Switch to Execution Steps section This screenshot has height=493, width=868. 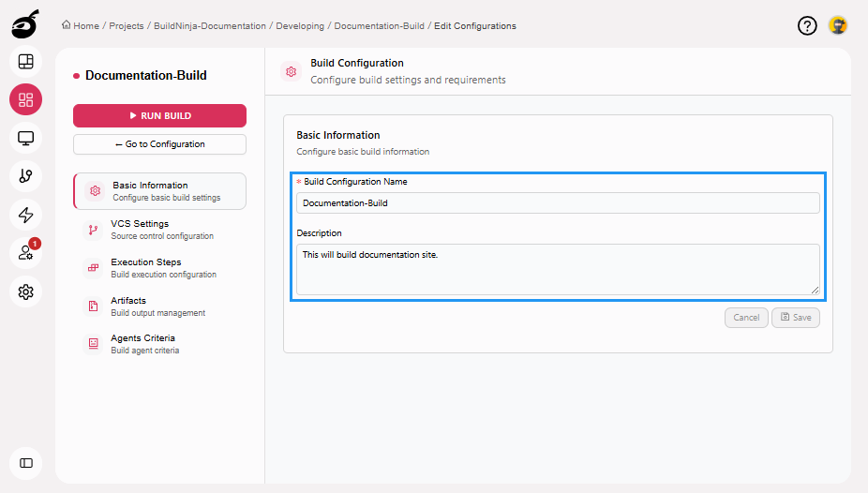point(159,268)
